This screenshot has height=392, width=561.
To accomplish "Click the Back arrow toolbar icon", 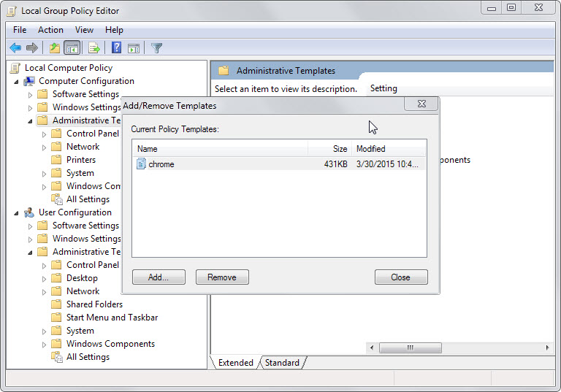I will point(15,47).
